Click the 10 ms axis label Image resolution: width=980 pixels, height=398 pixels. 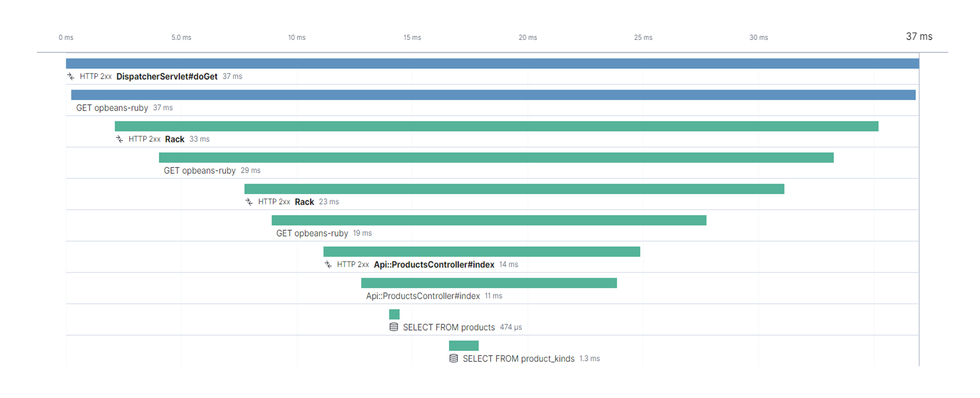297,38
